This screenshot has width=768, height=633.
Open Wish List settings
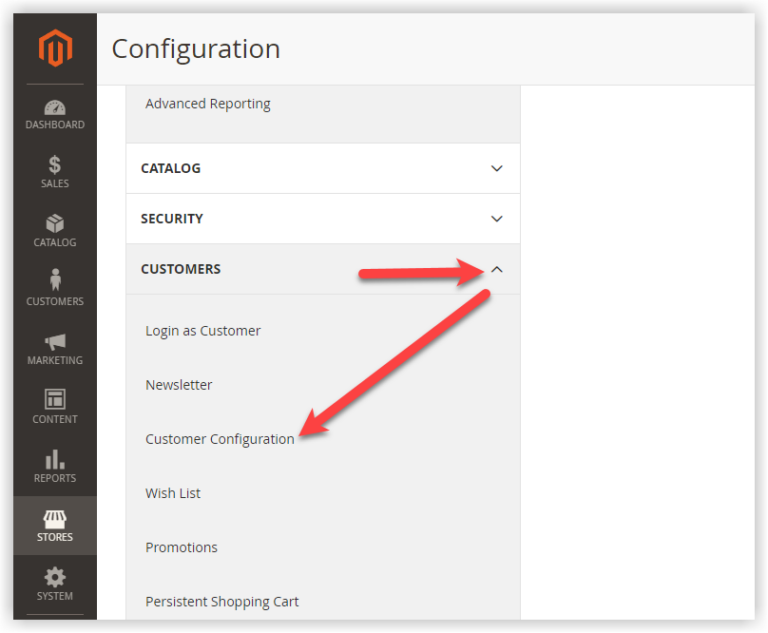click(173, 493)
